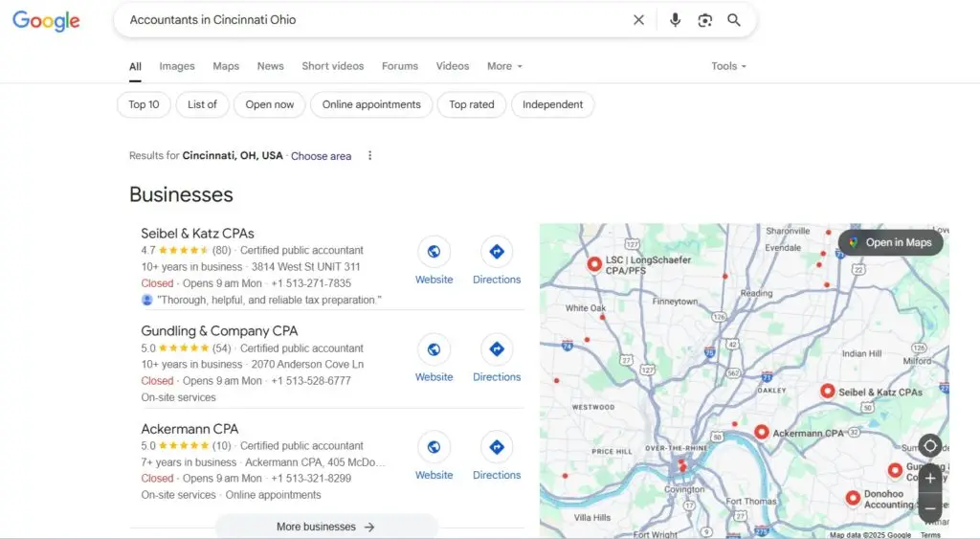This screenshot has height=539, width=980.
Task: Open Google Lens image search icon
Action: pyautogui.click(x=705, y=20)
